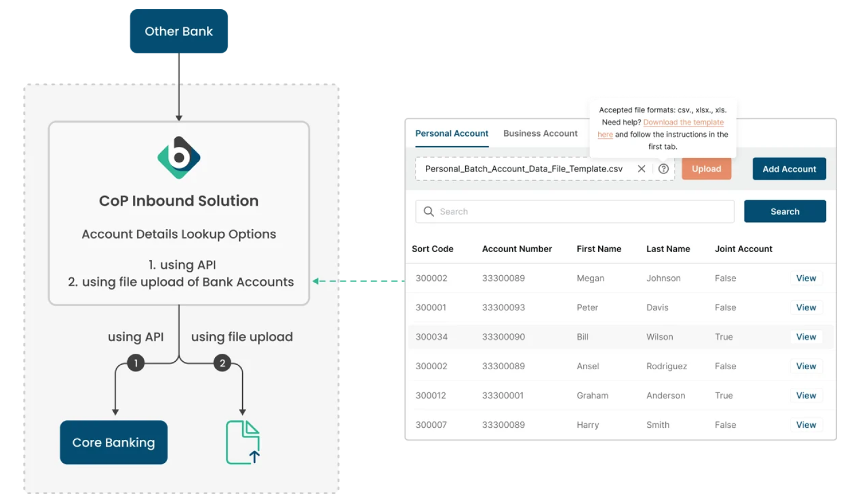The image size is (860, 504).
Task: Select sort code 300034 cell
Action: 432,337
